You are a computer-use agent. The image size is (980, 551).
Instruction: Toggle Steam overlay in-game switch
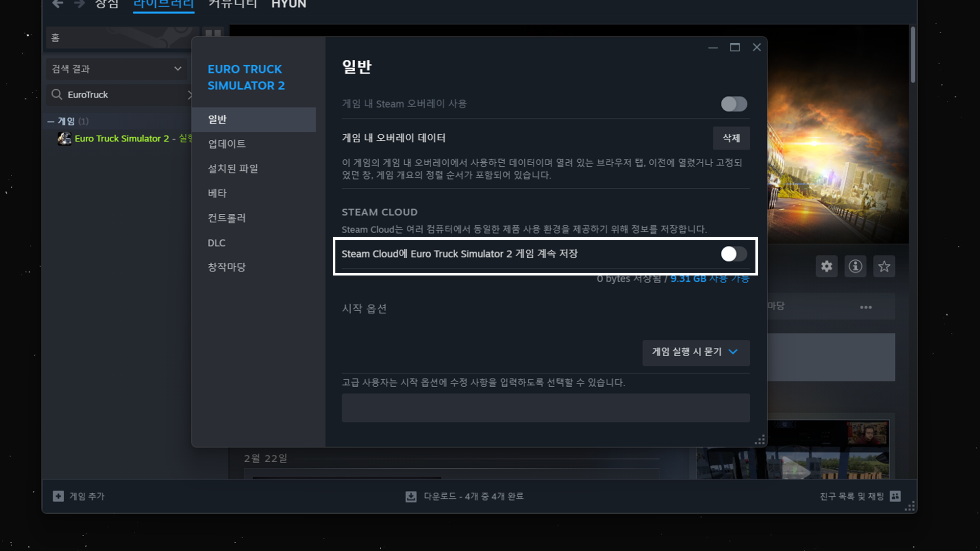[x=733, y=104]
